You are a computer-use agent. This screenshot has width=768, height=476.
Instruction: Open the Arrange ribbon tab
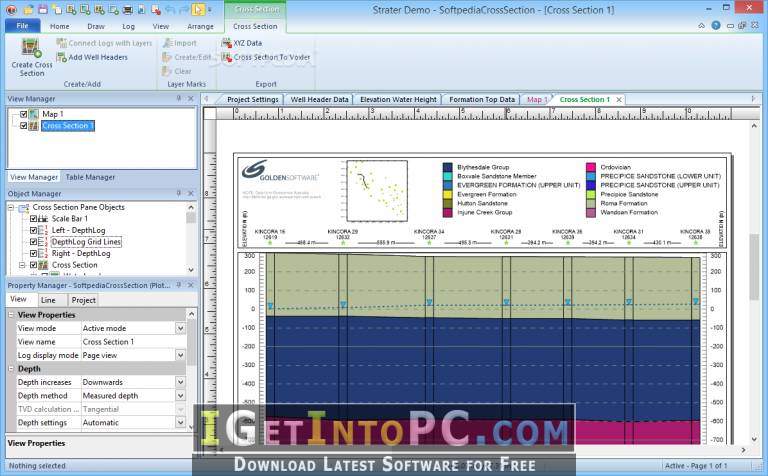[x=200, y=26]
